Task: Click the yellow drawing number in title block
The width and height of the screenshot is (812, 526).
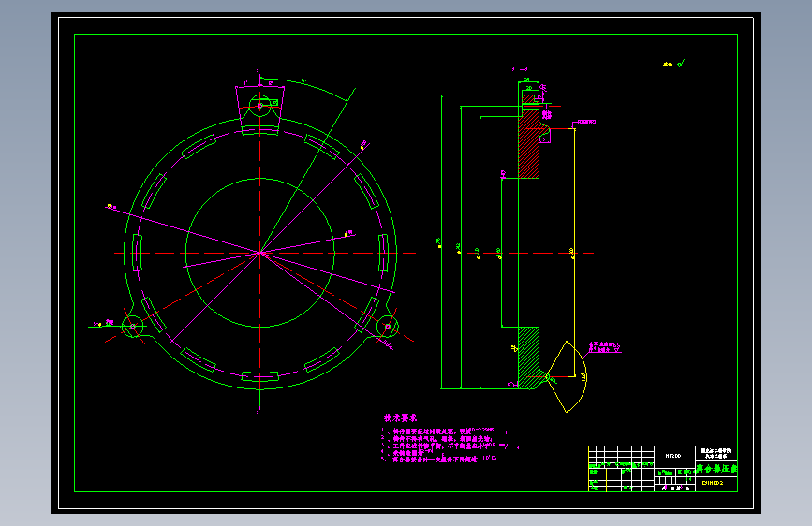Action: [713, 483]
